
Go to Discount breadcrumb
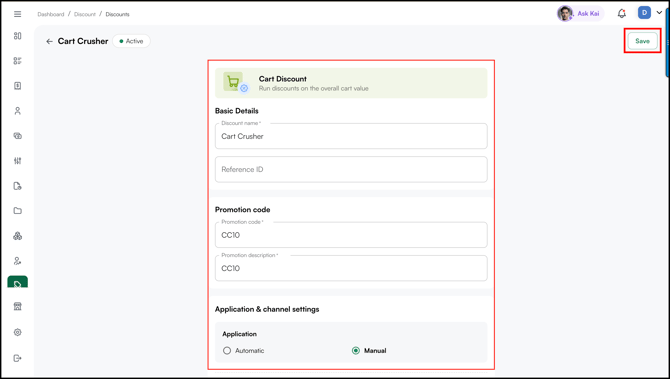(85, 14)
